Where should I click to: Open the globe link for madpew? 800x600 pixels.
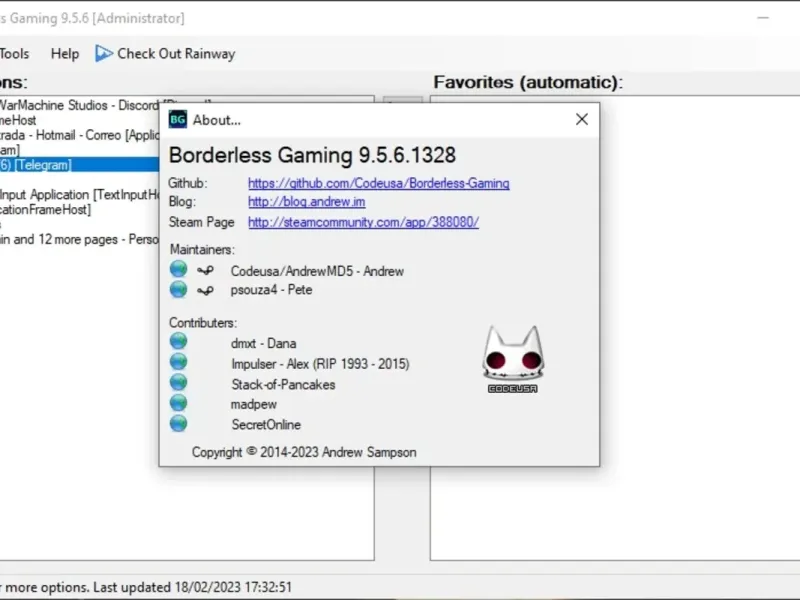click(178, 403)
